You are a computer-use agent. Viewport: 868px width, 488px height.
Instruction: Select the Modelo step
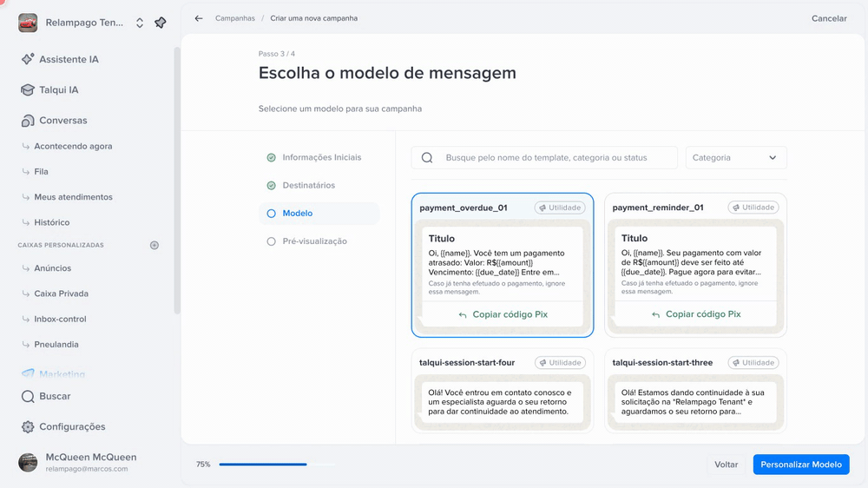point(319,214)
